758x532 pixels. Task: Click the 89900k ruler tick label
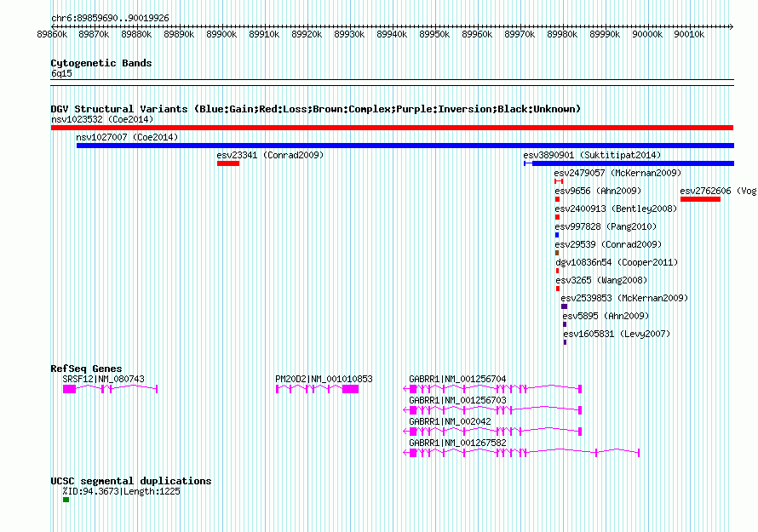click(x=221, y=34)
